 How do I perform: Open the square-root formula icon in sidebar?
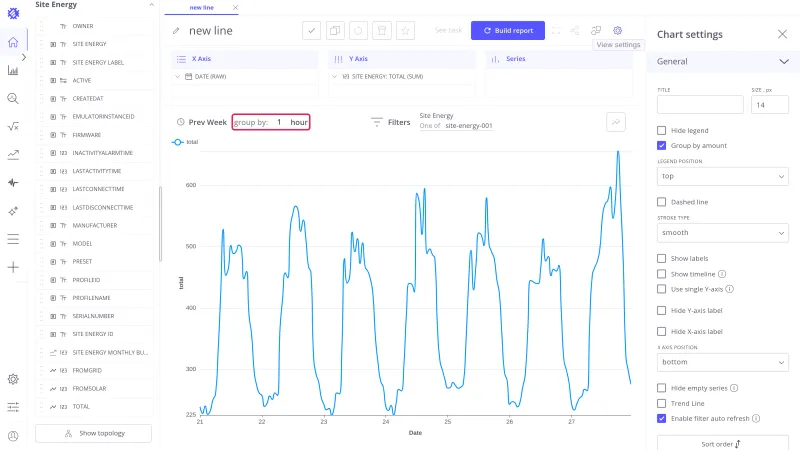click(x=13, y=127)
